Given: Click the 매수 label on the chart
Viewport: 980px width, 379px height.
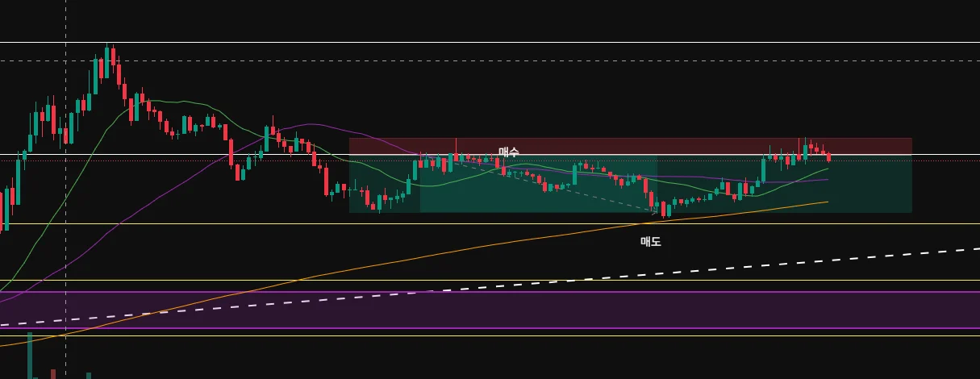Looking at the screenshot, I should 509,152.
